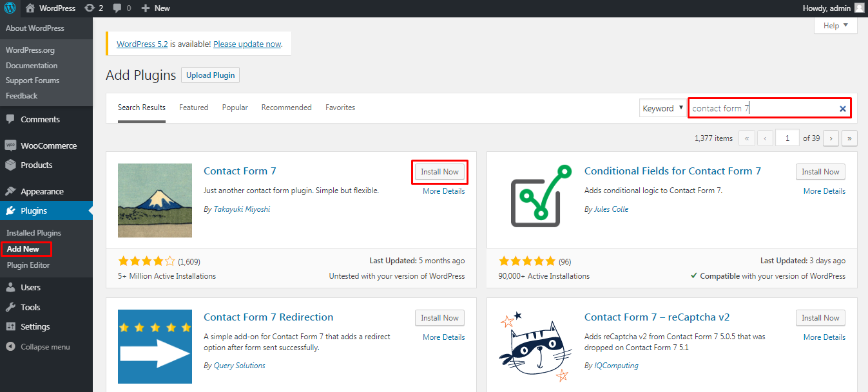Open author Jules Colle link
The image size is (868, 392).
pyautogui.click(x=611, y=209)
